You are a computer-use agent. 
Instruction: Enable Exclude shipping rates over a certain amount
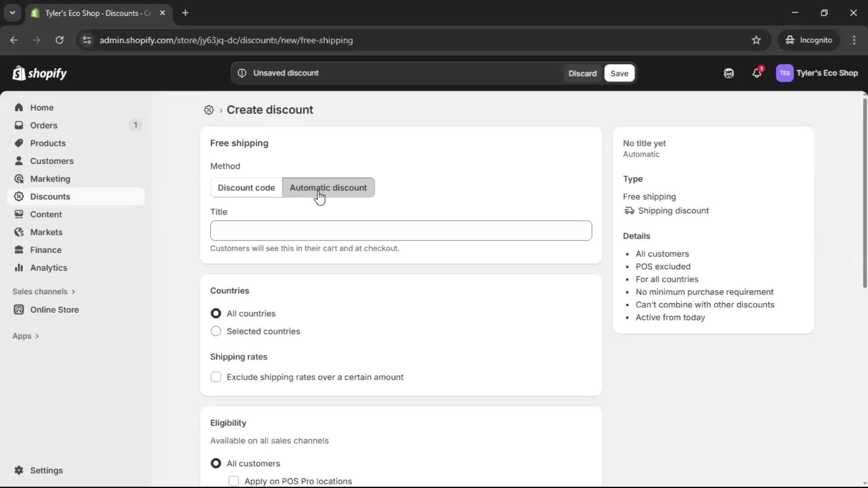[216, 377]
